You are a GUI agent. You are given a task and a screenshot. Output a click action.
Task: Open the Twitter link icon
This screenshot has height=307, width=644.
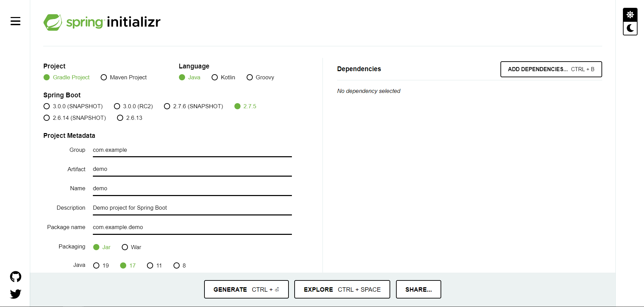tap(16, 294)
